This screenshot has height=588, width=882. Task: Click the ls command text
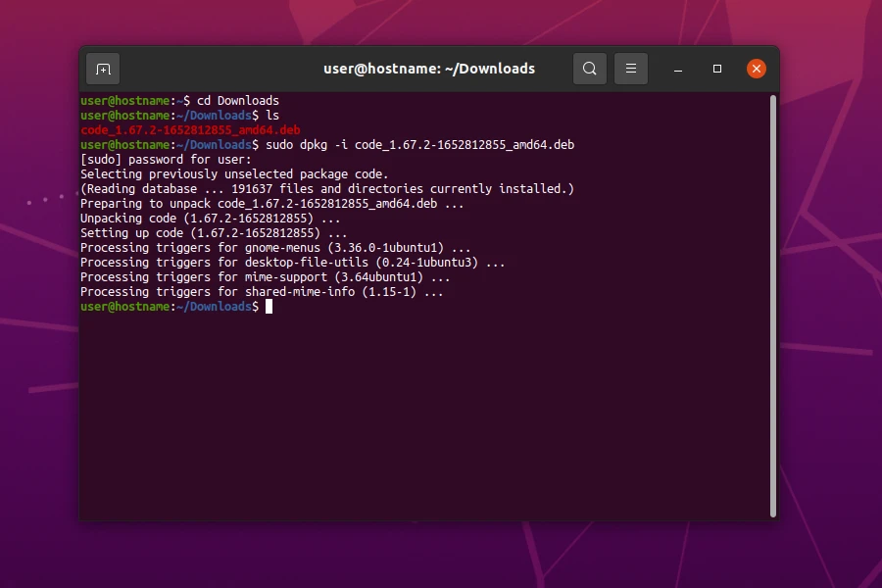267,115
